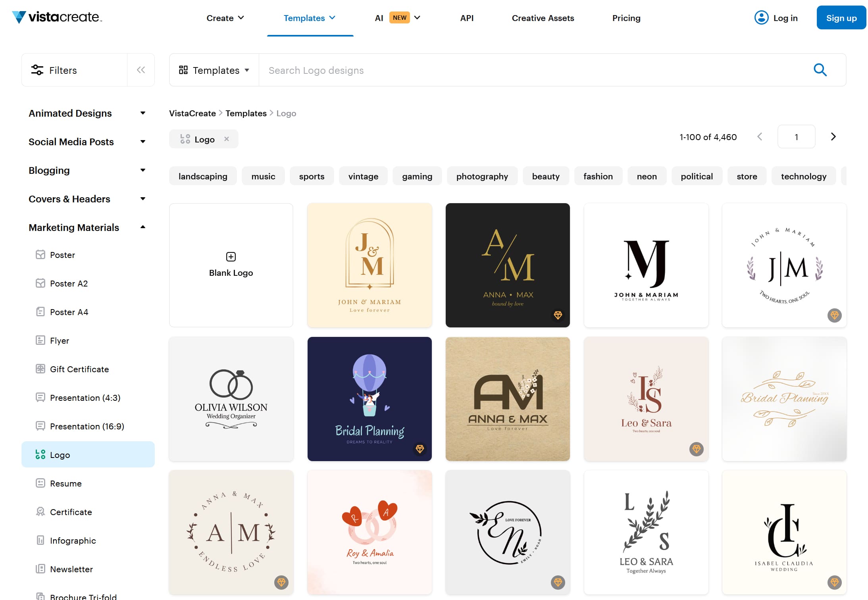Screen dimensions: 868x600
Task: Remove the Logo filter chip with its X
Action: point(227,139)
